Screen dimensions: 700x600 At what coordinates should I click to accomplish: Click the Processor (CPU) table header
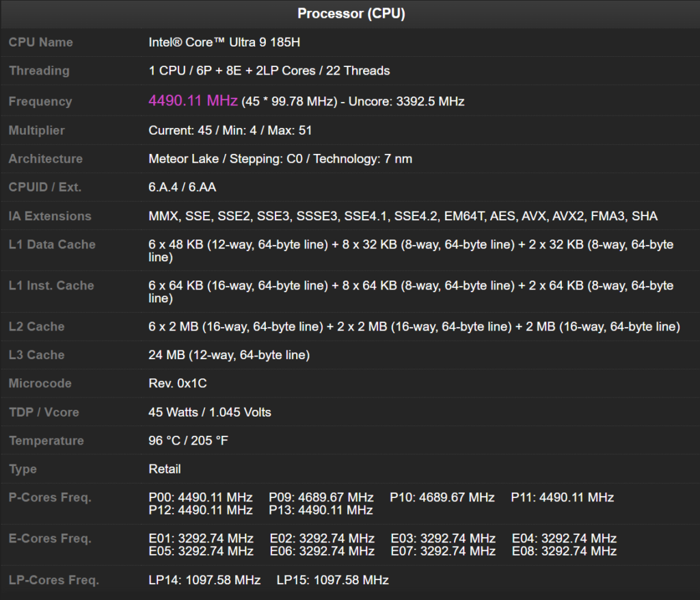[351, 14]
